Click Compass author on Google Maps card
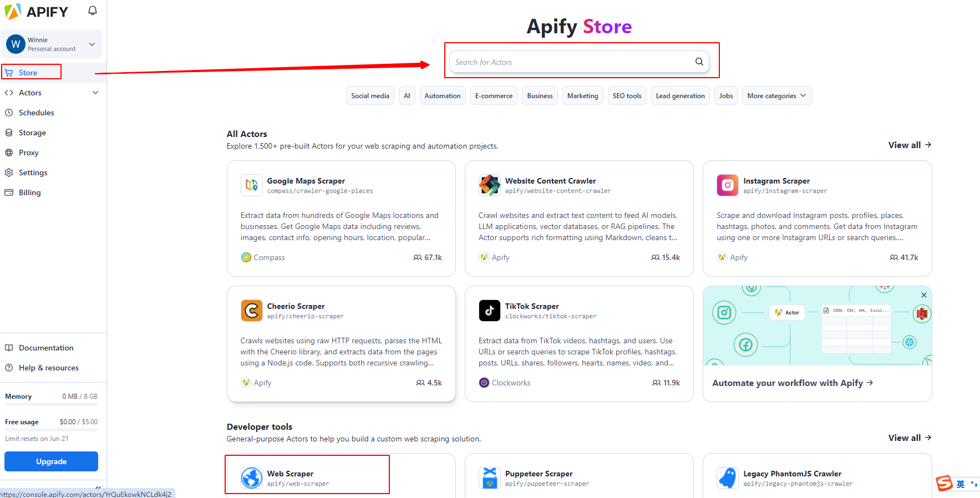 [x=263, y=257]
